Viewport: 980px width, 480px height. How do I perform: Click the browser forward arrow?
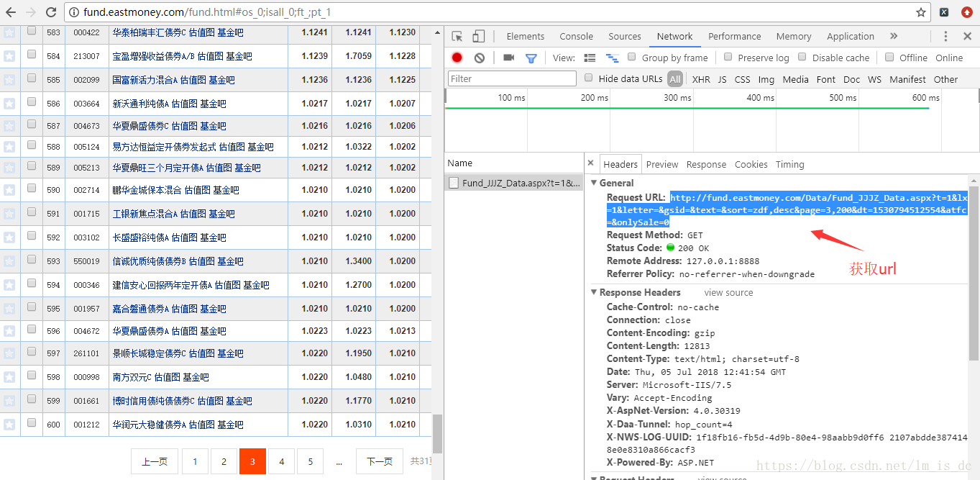point(31,12)
